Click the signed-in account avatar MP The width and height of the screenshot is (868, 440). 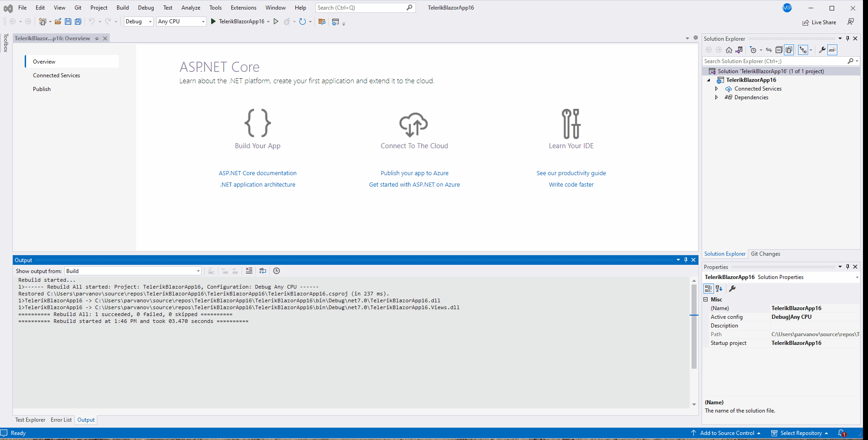coord(787,8)
